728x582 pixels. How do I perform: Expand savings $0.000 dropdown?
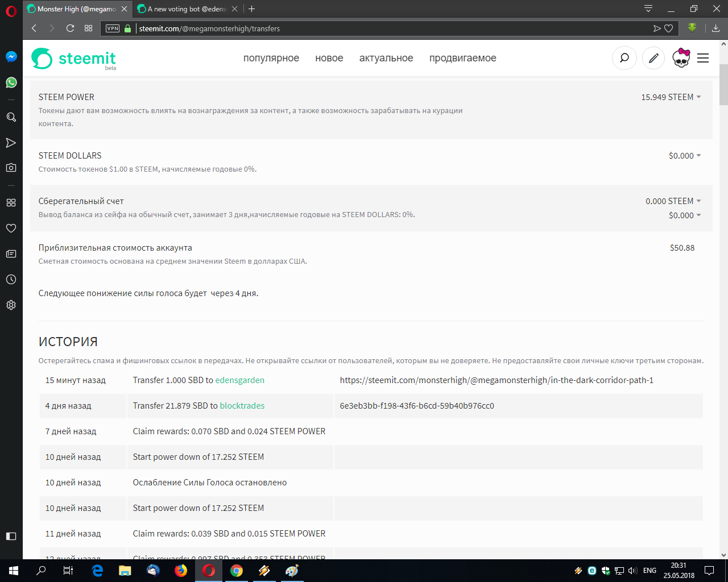(685, 215)
